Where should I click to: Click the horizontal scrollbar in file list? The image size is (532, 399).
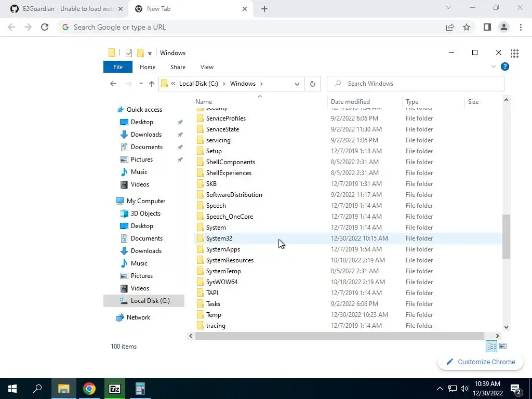click(339, 336)
